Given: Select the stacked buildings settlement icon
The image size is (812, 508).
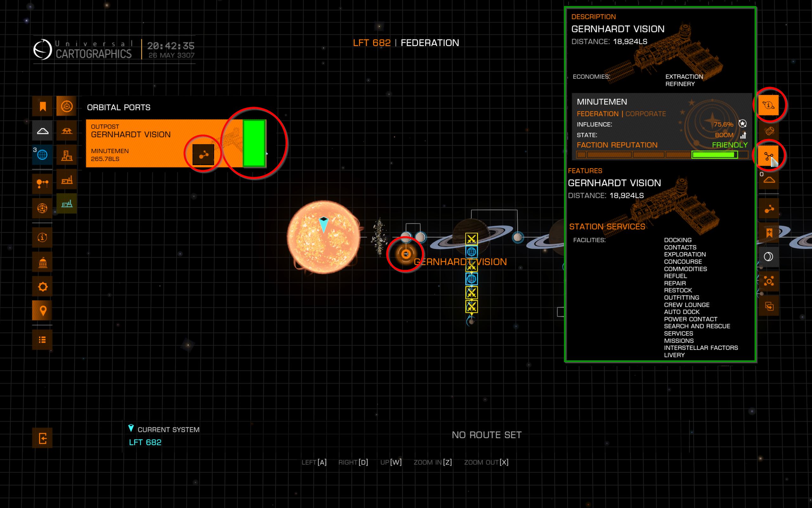Looking at the screenshot, I should point(66,155).
